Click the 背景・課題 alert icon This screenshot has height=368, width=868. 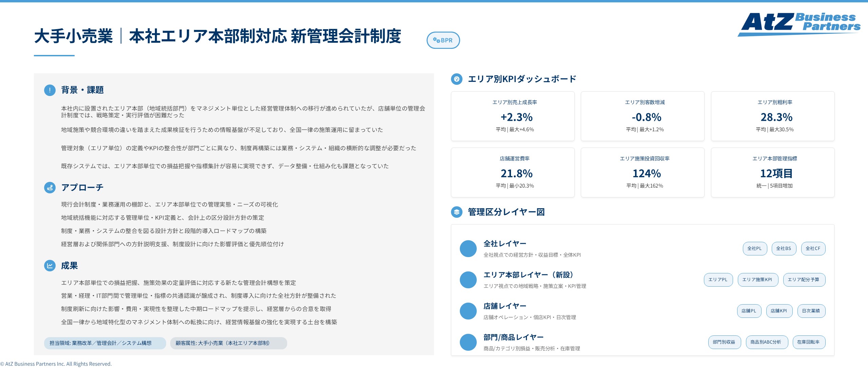50,90
